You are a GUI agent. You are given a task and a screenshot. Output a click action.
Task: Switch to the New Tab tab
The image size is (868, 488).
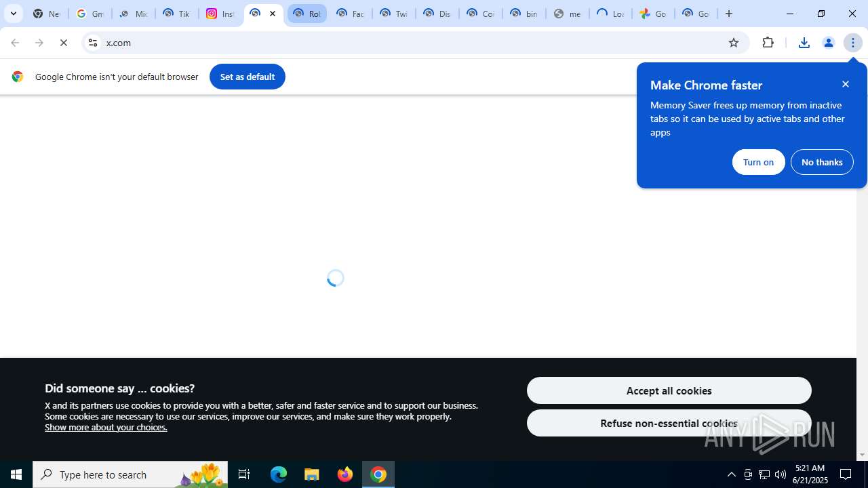click(x=46, y=14)
